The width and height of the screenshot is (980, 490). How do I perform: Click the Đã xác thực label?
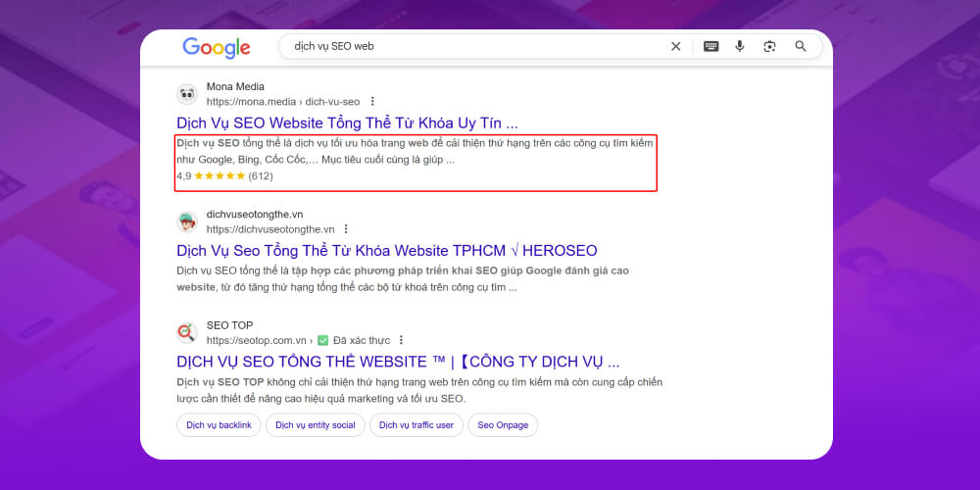tap(362, 341)
